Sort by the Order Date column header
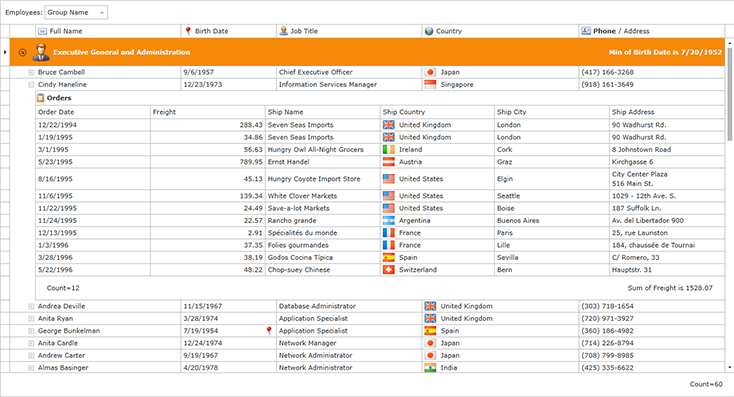The height and width of the screenshot is (397, 734). pos(93,112)
